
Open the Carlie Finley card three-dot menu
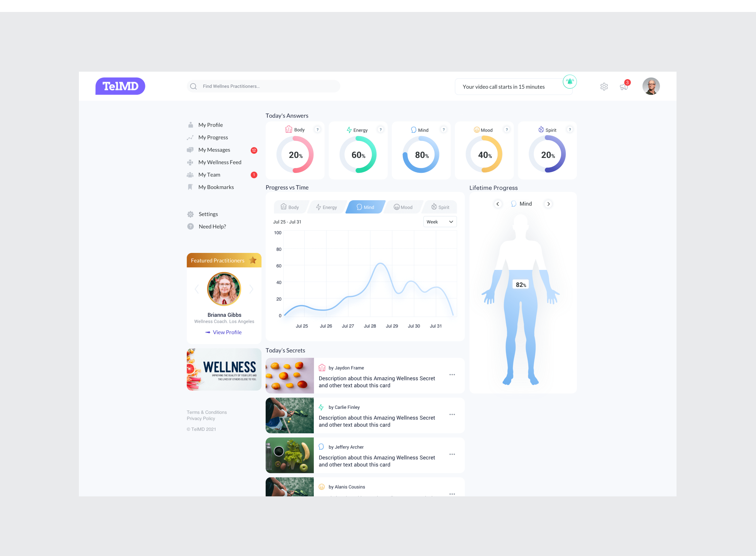[452, 414]
